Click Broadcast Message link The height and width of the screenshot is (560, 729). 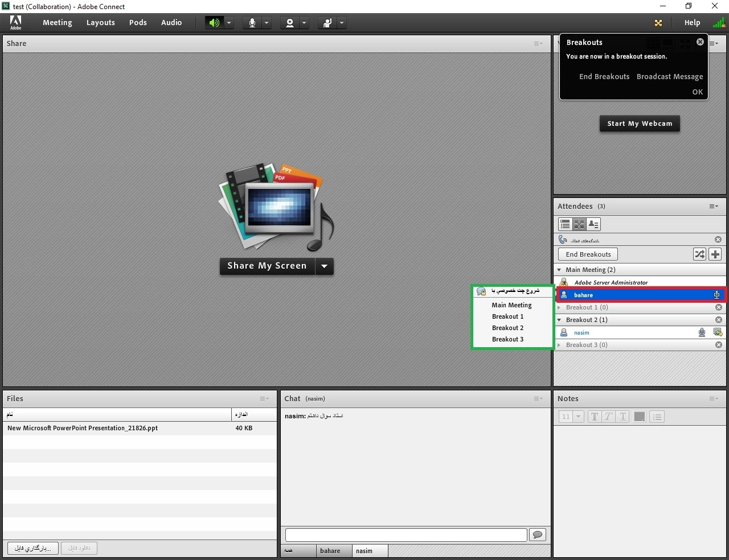coord(670,76)
